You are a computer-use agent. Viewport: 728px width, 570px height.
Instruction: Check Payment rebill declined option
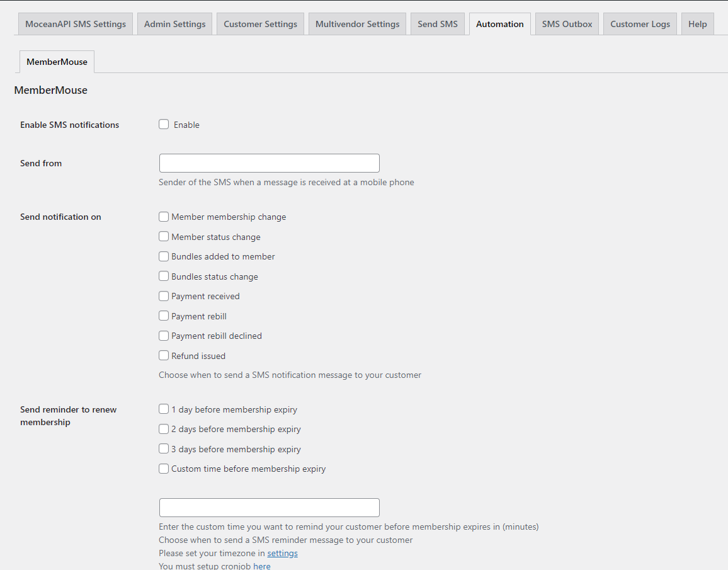pyautogui.click(x=164, y=336)
